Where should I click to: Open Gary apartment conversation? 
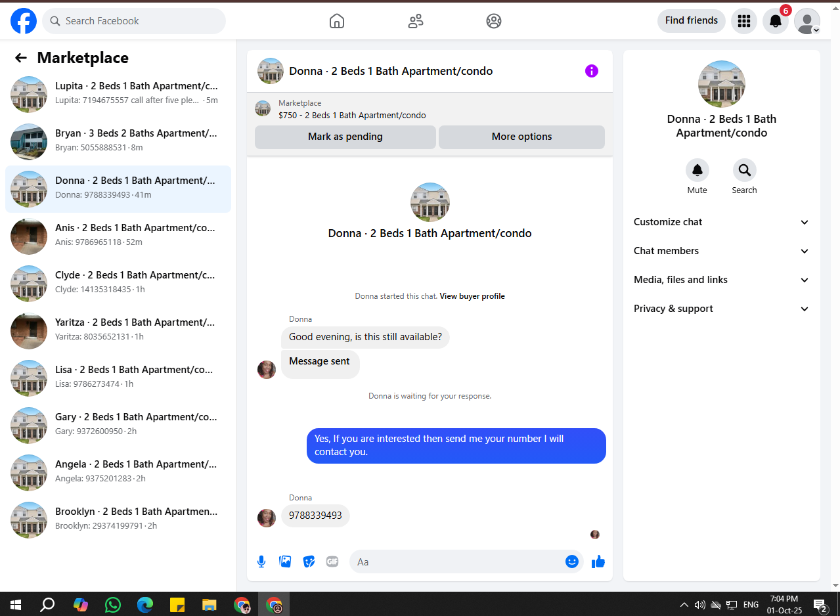(x=118, y=426)
